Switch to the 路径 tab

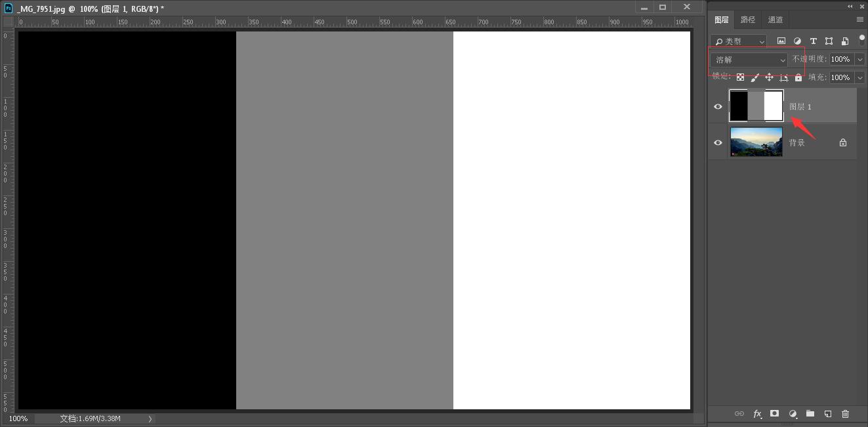pos(748,20)
